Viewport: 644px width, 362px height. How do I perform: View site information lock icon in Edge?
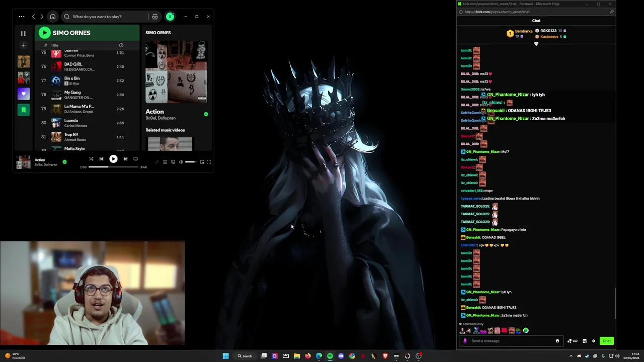click(x=460, y=12)
